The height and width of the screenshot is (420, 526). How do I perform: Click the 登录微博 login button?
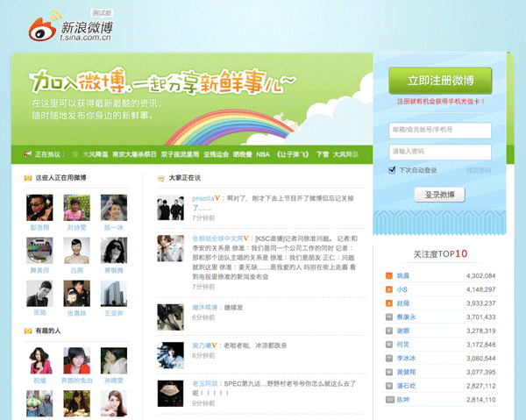(439, 195)
